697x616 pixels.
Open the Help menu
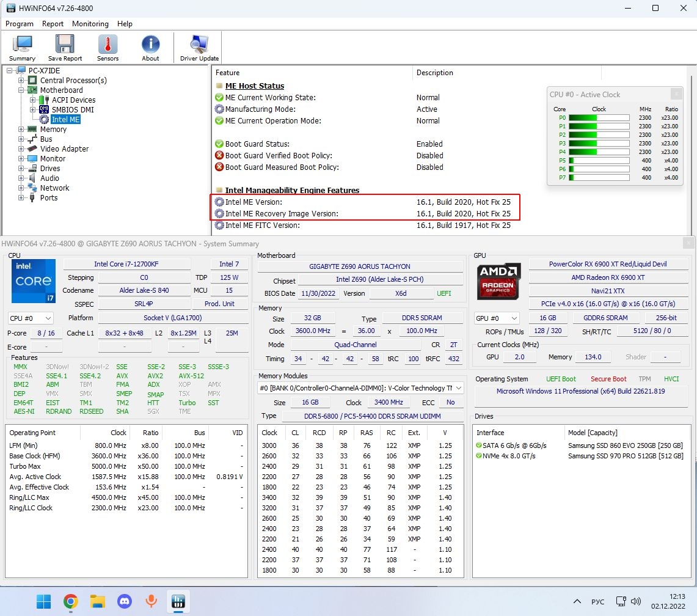pos(125,24)
